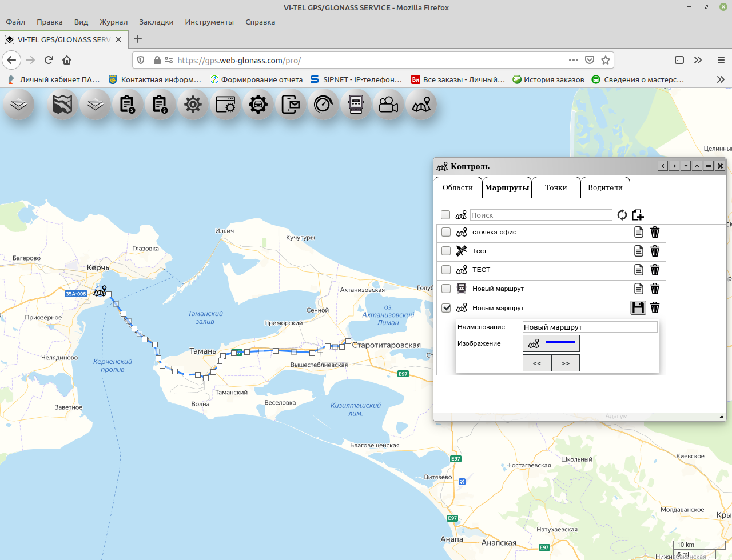Open the Контактная информ... bookmark
This screenshot has width=732, height=560.
(155, 79)
